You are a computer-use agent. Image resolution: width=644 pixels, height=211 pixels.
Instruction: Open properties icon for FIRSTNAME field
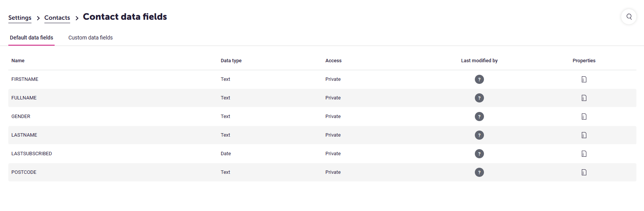(x=584, y=79)
